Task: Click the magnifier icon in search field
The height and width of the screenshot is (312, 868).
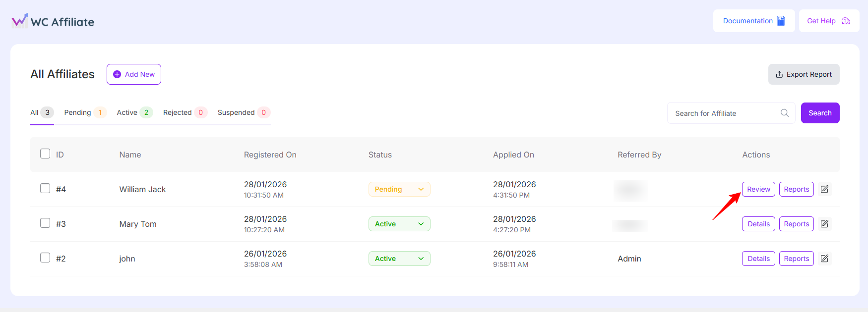Action: pos(784,113)
